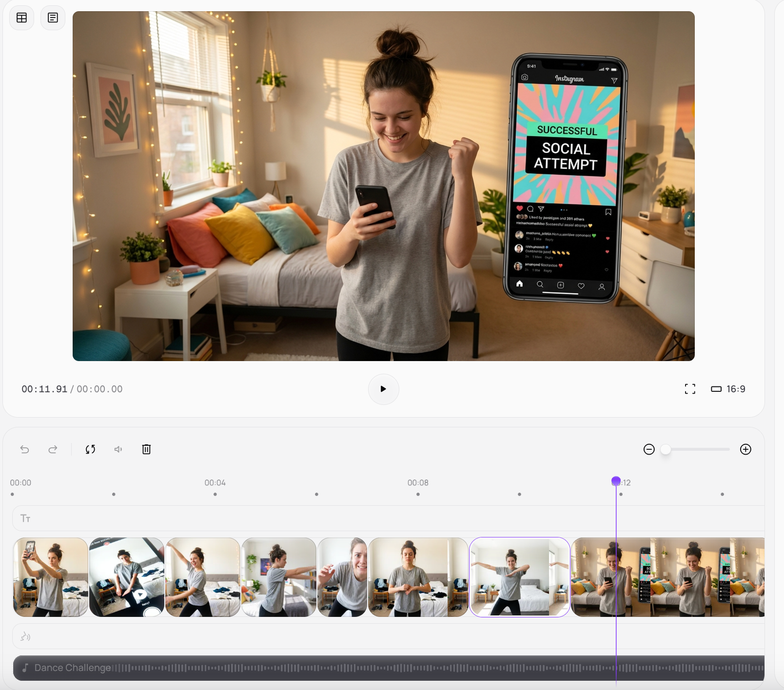Click the regenerate clip icon
Screen dimensions: 784x690
(x=90, y=449)
